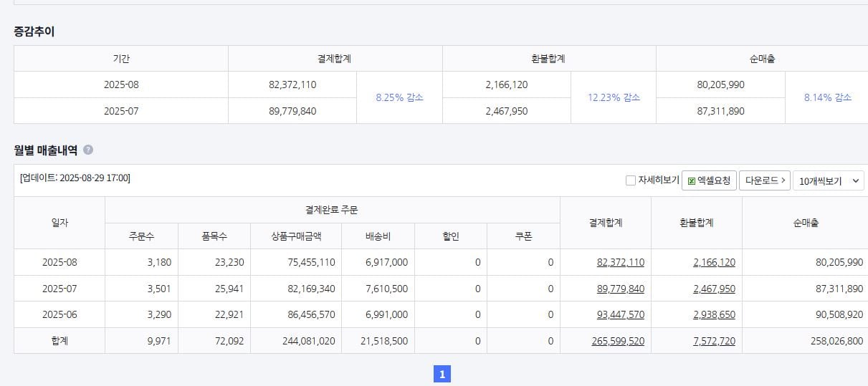Click the 합계 row label
Screen dimensions: 868x386
(59, 342)
